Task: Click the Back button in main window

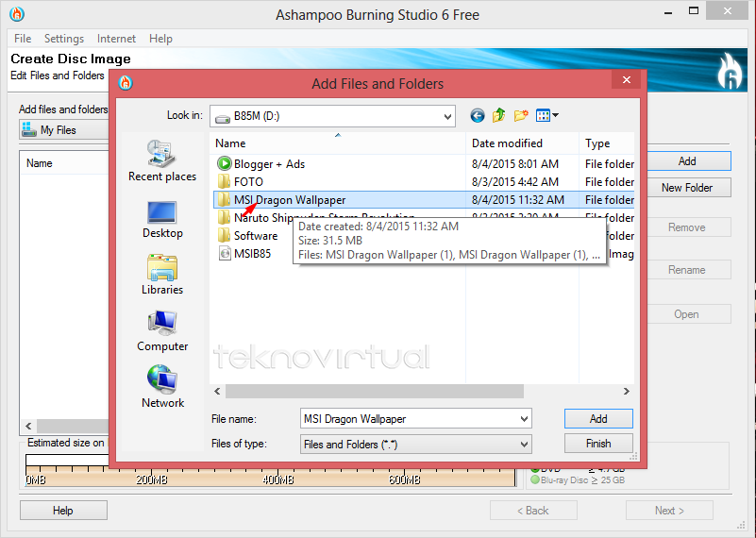Action: point(533,510)
